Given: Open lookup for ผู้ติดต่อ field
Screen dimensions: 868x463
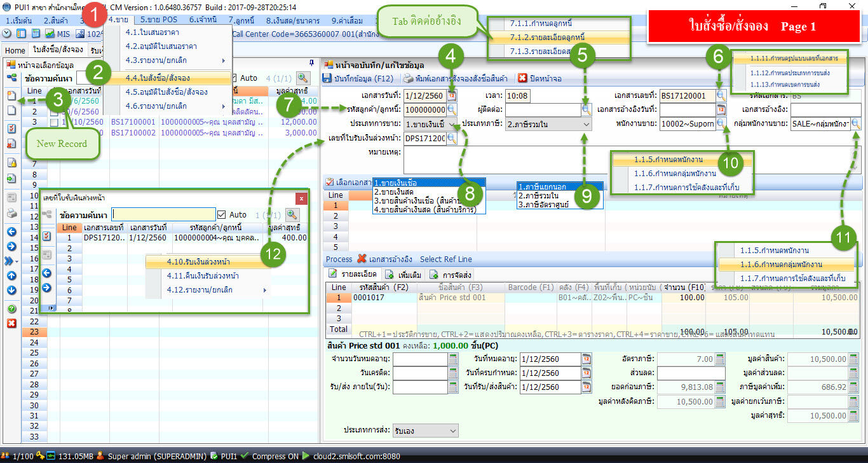Looking at the screenshot, I should click(586, 109).
